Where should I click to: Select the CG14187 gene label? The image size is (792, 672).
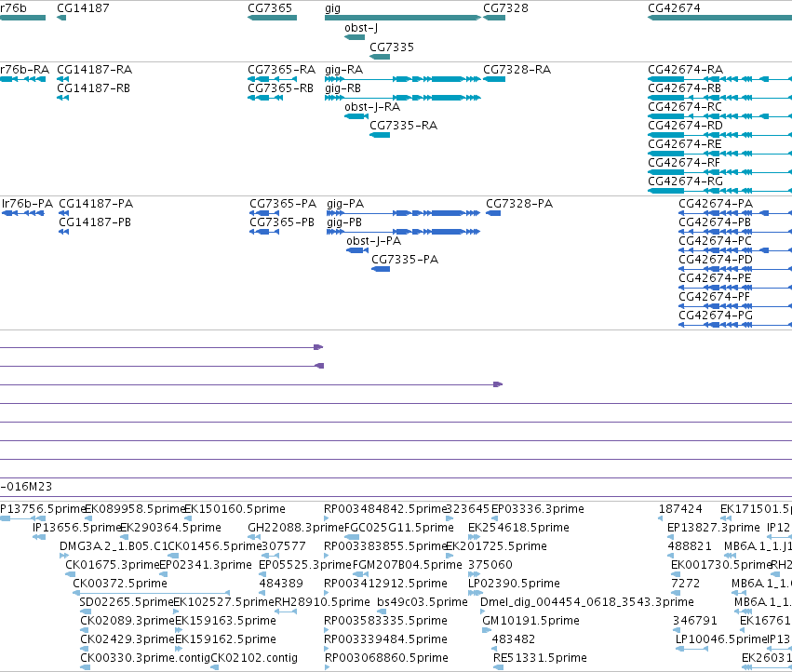(83, 8)
